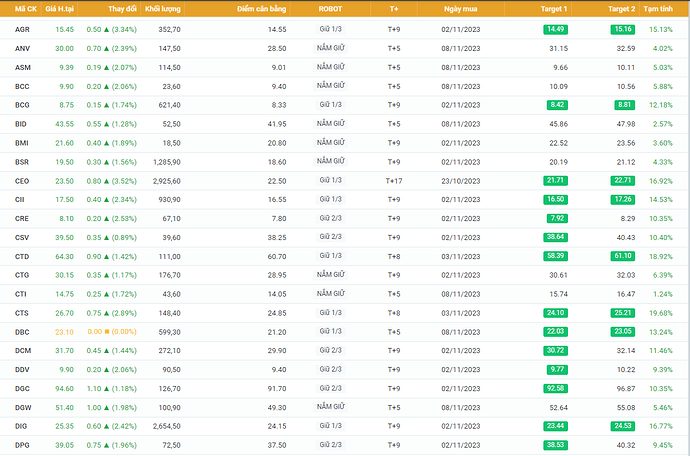Open the ANV stock ticker
Screen dimensions: 690x456
click(22, 48)
